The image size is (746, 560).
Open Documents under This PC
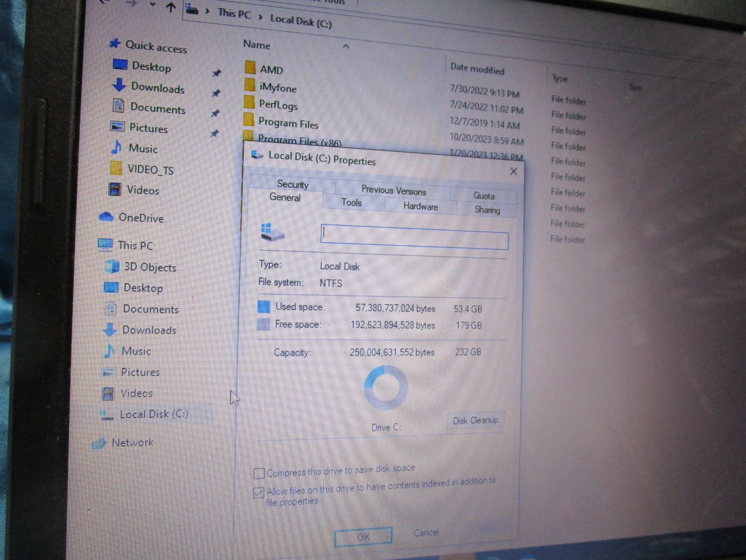[x=150, y=309]
